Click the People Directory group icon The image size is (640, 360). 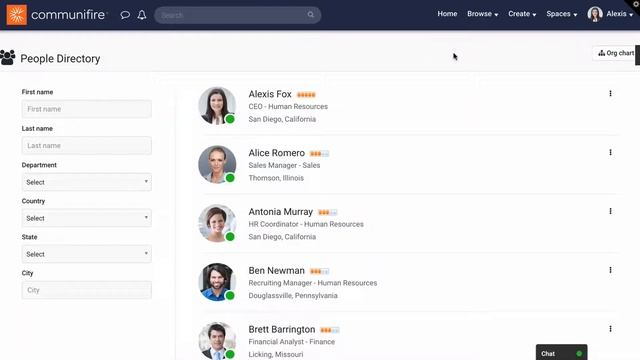[8, 58]
